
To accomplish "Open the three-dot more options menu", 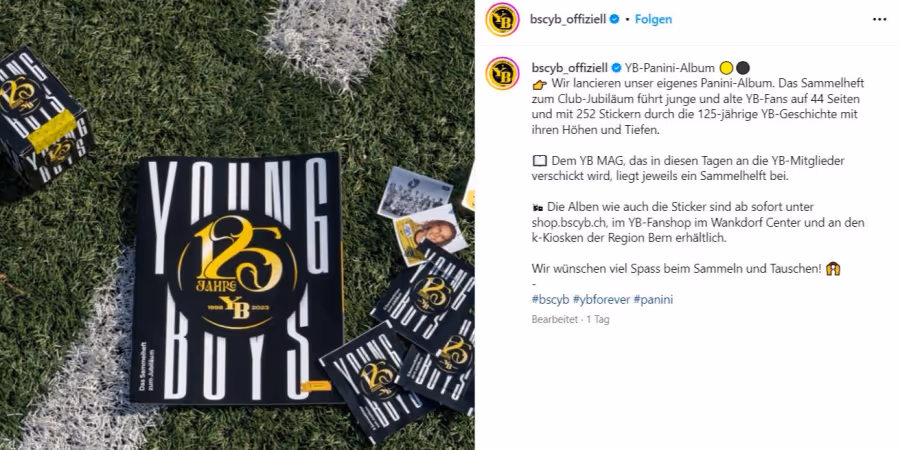I will 879,20.
